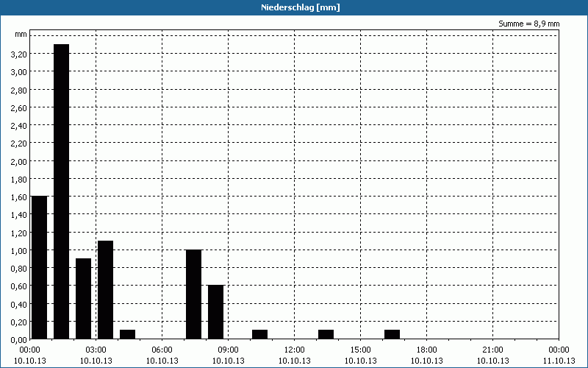The image size is (588, 368).
Task: Click the 0,40 y-axis label
Action: 19,304
